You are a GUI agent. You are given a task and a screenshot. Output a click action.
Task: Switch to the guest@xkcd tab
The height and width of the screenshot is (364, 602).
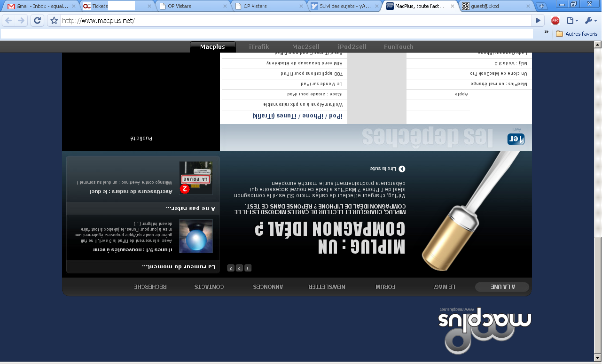pos(493,6)
